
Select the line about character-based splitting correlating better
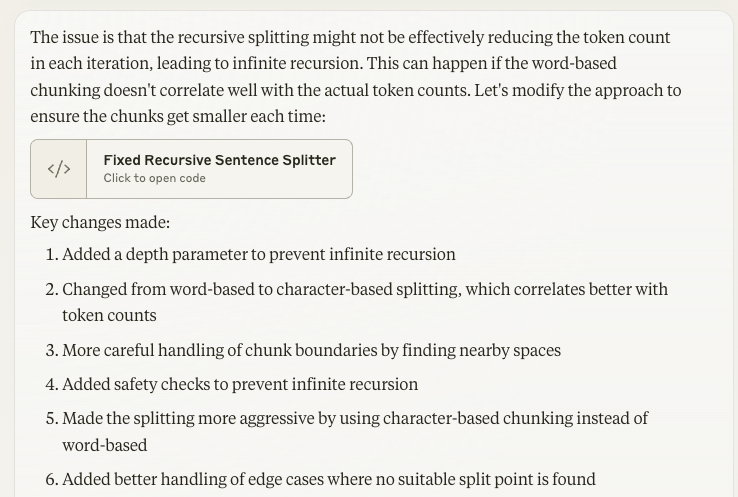[365, 289]
